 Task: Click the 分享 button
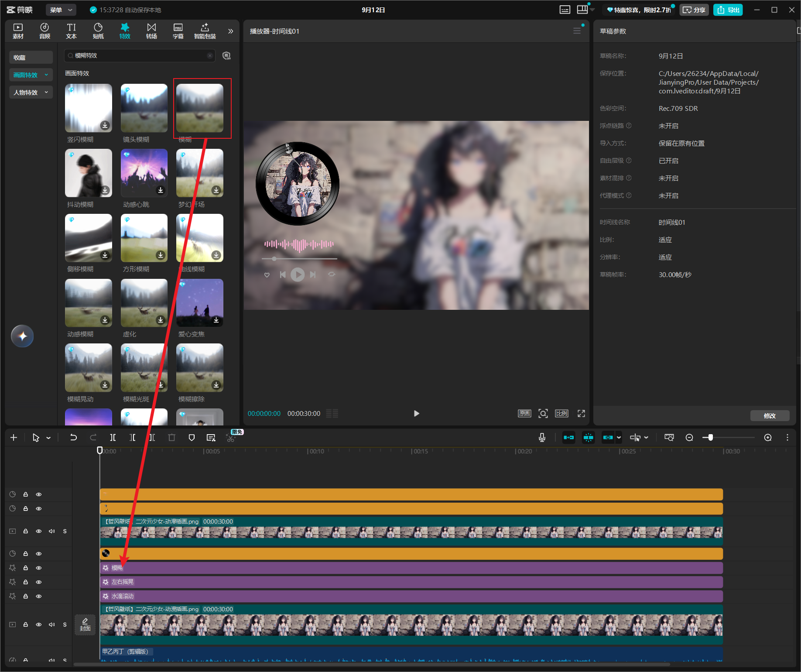point(694,10)
